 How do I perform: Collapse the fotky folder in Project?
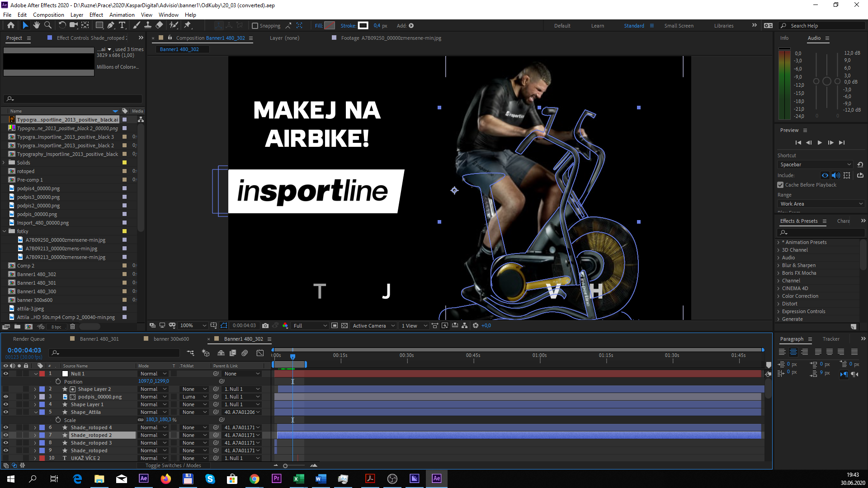(x=4, y=231)
